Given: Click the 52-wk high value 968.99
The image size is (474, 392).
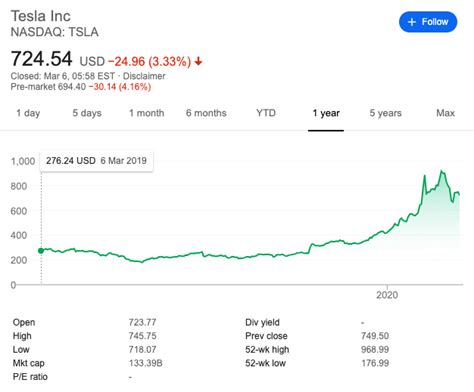Looking at the screenshot, I should coord(375,349).
